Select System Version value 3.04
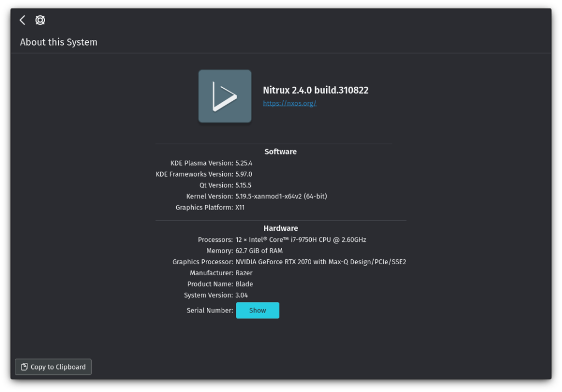562x392 pixels. (241, 296)
